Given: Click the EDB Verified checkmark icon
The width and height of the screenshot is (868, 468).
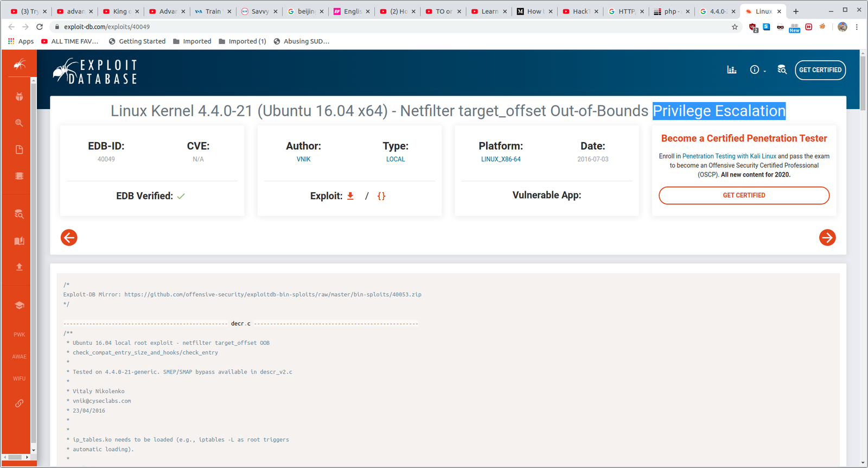Looking at the screenshot, I should point(181,196).
